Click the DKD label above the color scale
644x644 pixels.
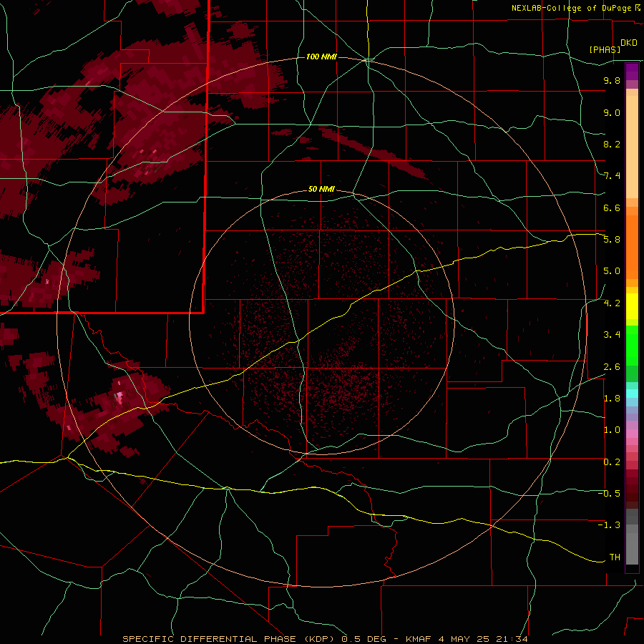coord(629,43)
